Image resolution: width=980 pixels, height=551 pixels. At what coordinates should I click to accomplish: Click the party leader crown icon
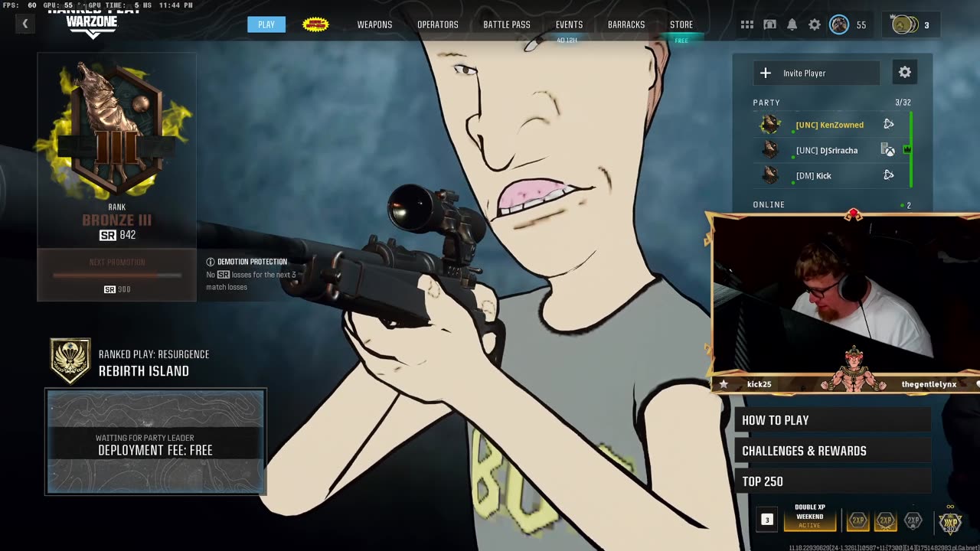[x=907, y=149]
